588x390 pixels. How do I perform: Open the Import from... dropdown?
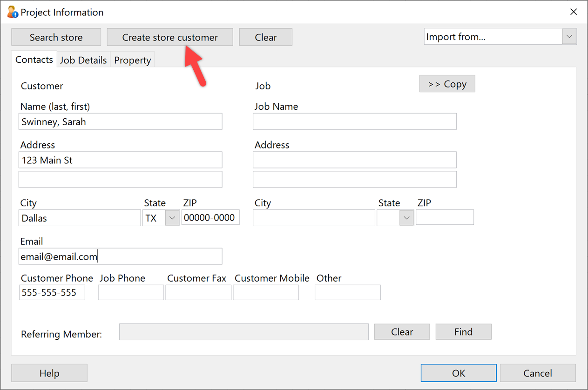click(569, 37)
